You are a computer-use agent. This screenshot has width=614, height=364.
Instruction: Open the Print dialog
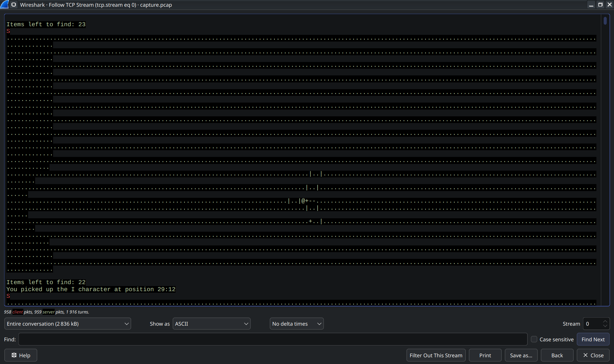tap(485, 355)
